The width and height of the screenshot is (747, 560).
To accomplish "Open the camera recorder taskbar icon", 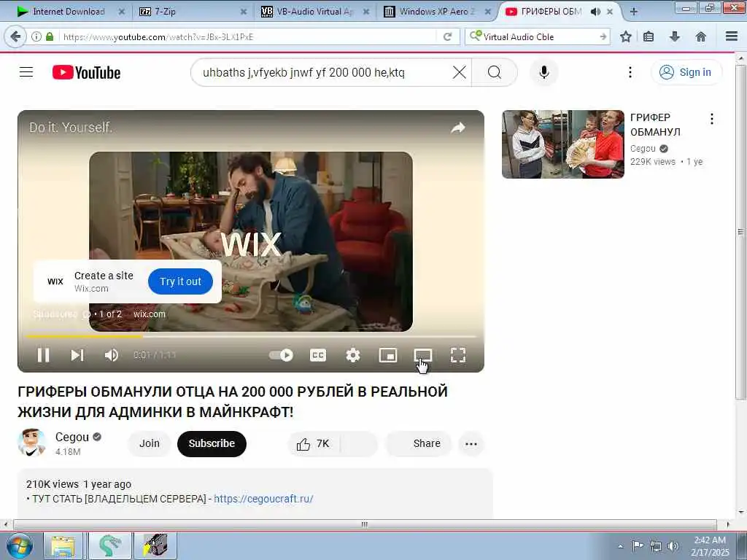I will [155, 546].
